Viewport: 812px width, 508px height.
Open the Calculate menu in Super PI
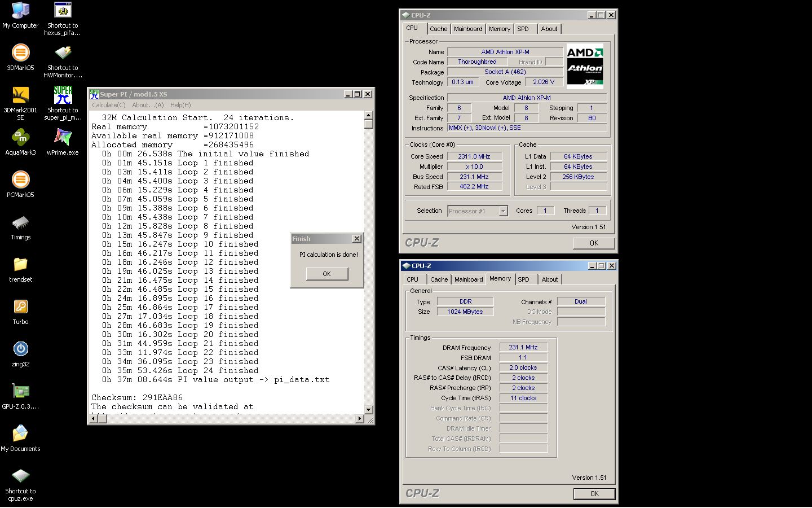pyautogui.click(x=109, y=105)
